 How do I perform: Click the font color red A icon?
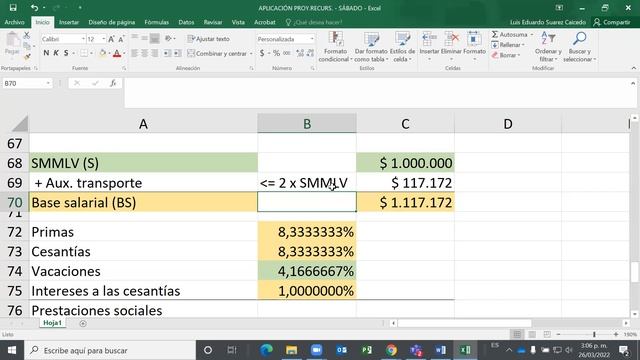click(x=117, y=53)
